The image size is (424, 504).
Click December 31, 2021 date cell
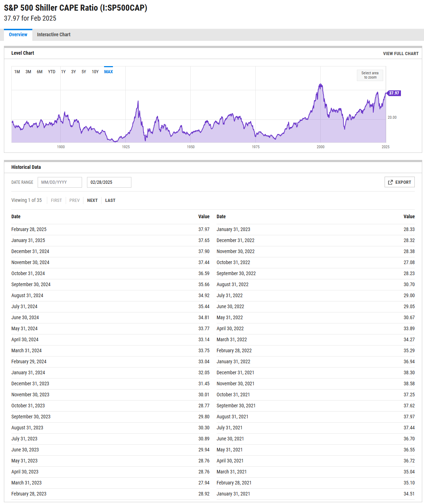(235, 373)
